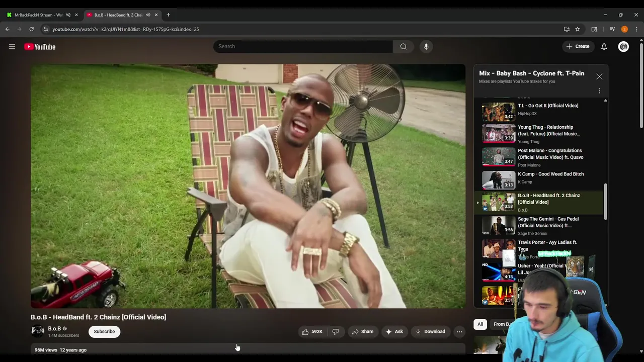Viewport: 644px width, 362px height.
Task: Reload the YouTube page
Action: coord(31,29)
